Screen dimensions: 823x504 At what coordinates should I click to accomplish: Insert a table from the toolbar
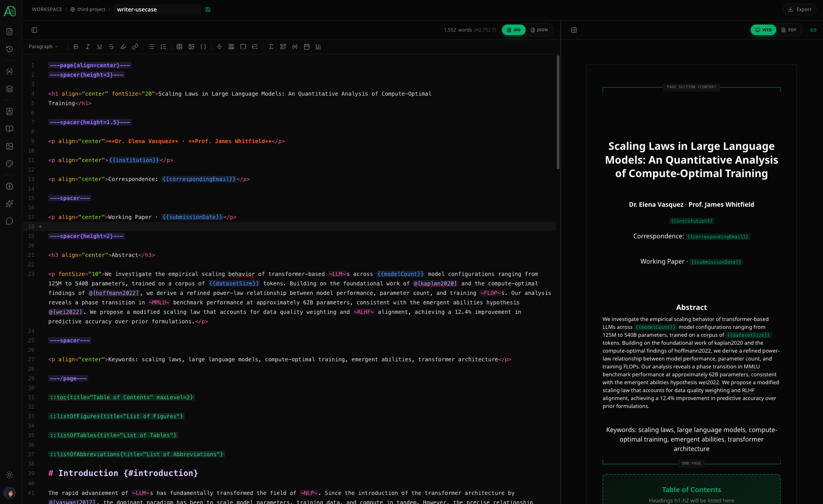[x=179, y=47]
